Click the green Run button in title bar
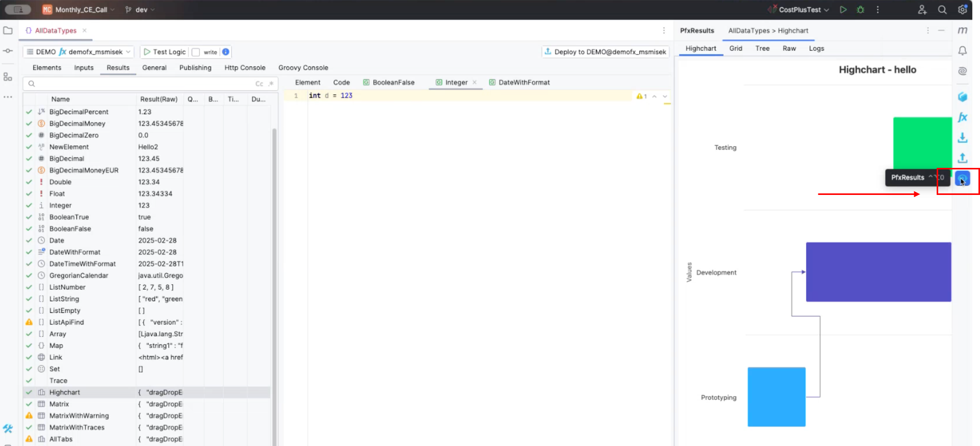Viewport: 980px width, 446px height. point(843,10)
